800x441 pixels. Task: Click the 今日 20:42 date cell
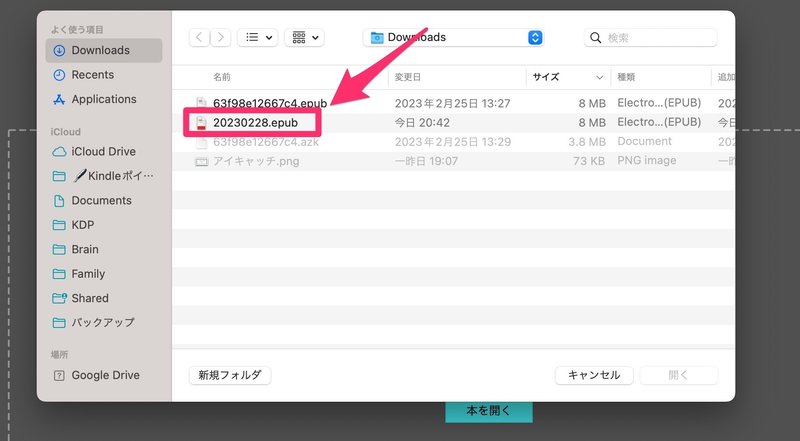(422, 122)
